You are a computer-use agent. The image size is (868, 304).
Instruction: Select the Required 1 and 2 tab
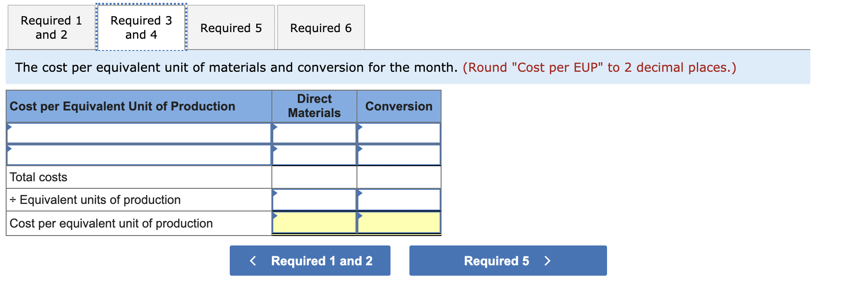[x=51, y=28]
